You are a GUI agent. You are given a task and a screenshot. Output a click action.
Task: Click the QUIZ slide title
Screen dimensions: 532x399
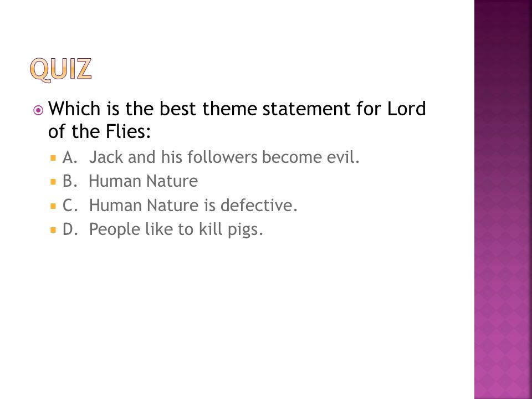coord(61,69)
